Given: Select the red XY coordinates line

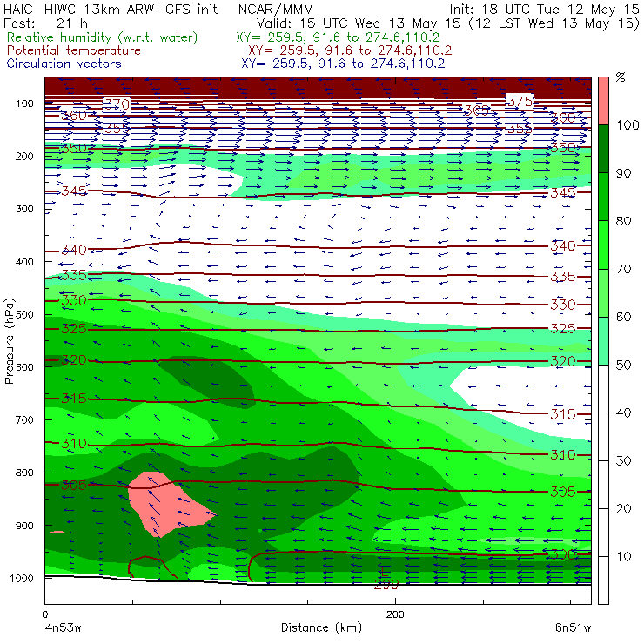Looking at the screenshot, I should coord(350,50).
